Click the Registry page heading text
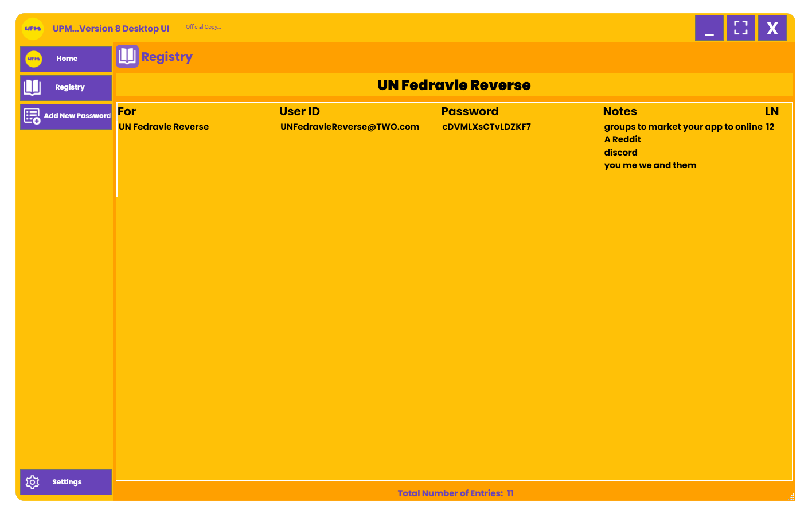The height and width of the screenshot is (513, 812). (167, 57)
